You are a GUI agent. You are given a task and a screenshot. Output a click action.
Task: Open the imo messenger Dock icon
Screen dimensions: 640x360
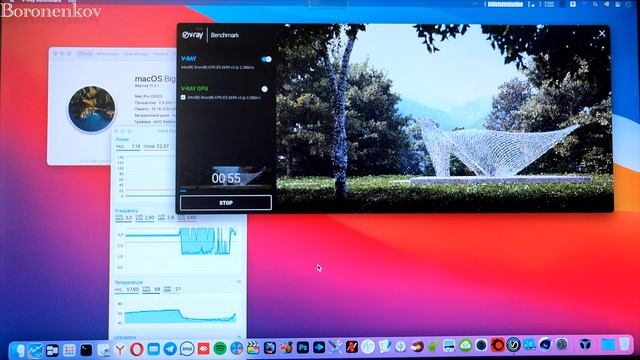click(187, 349)
